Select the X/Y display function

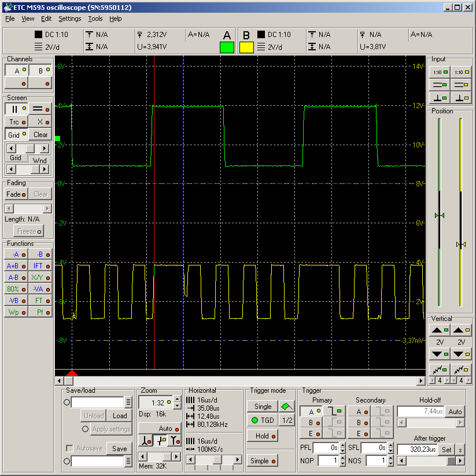(40, 277)
